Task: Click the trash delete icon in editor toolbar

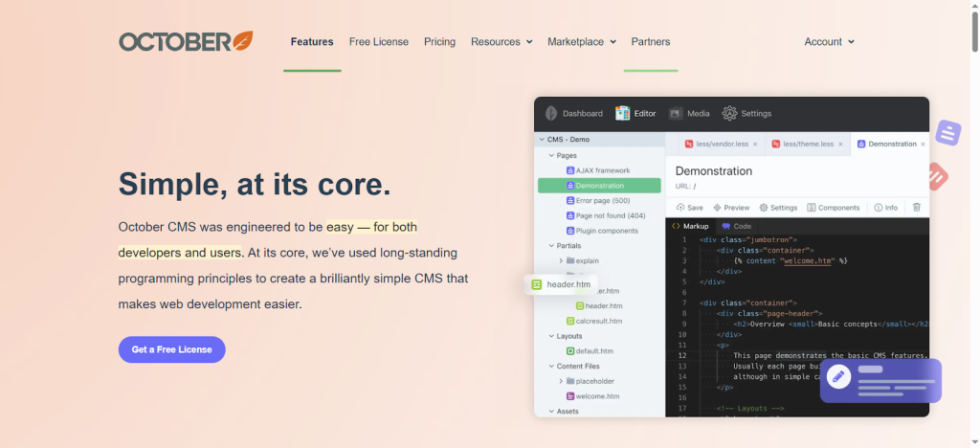Action: click(916, 208)
